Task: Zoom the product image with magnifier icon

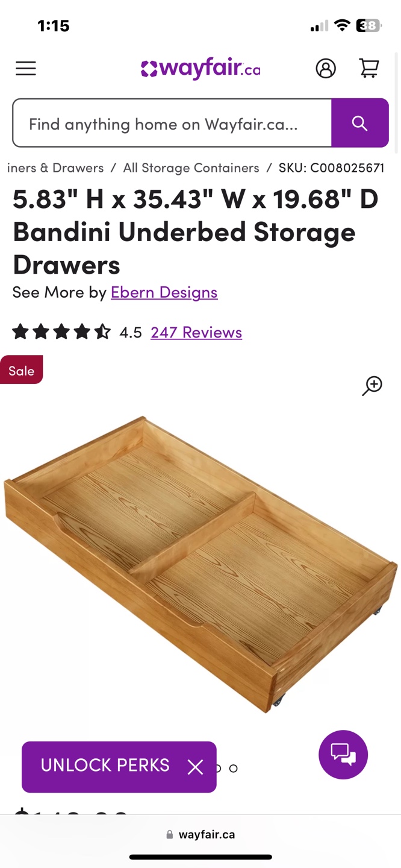Action: (372, 386)
